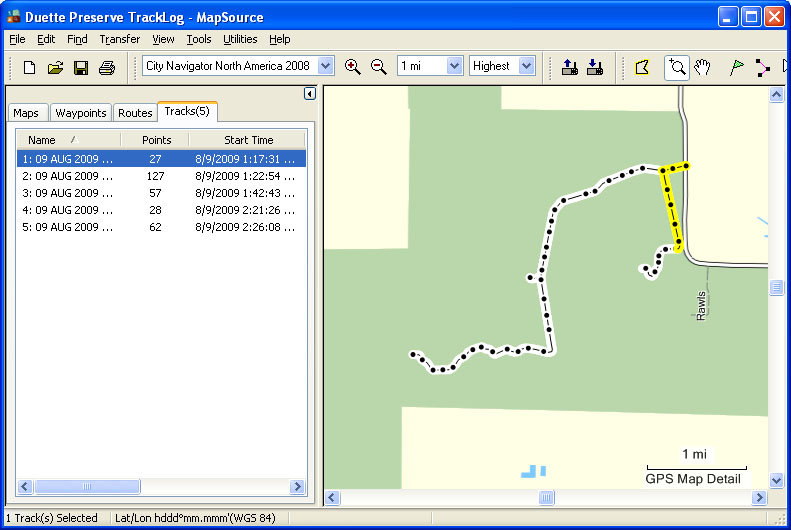Screen dimensions: 791x530
Task: Open the Utilities menu
Action: [240, 39]
